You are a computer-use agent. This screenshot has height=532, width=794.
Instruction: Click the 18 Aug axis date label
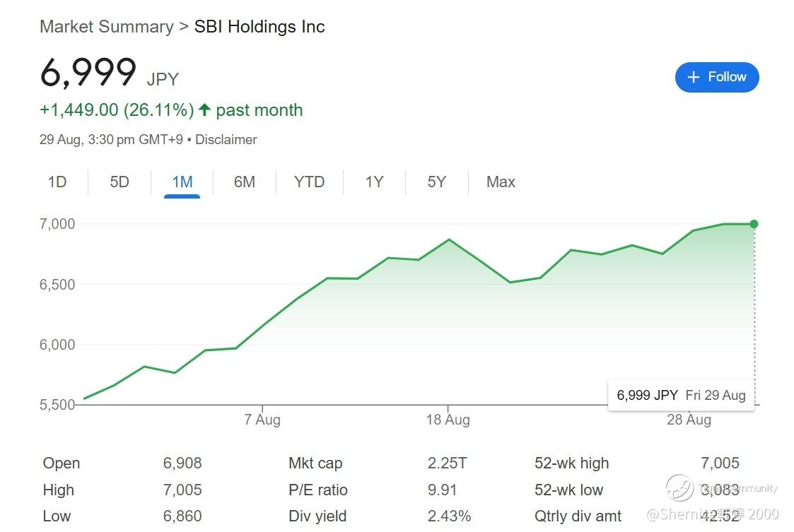tap(448, 420)
